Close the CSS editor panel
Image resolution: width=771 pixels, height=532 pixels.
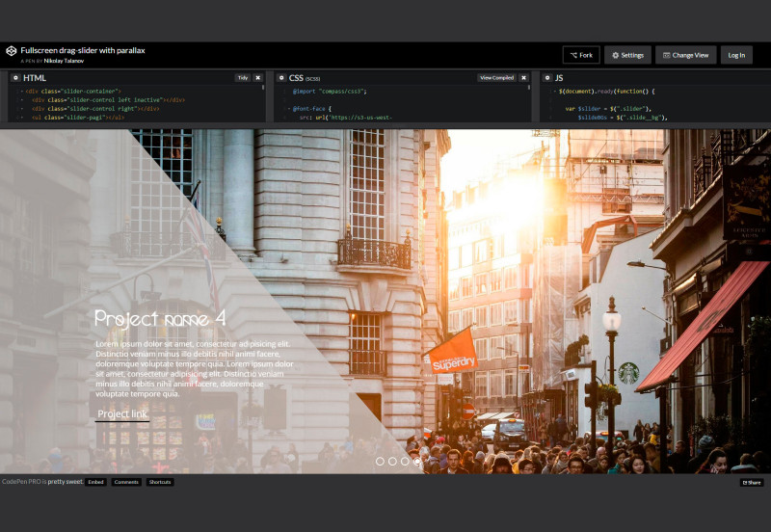pos(524,77)
